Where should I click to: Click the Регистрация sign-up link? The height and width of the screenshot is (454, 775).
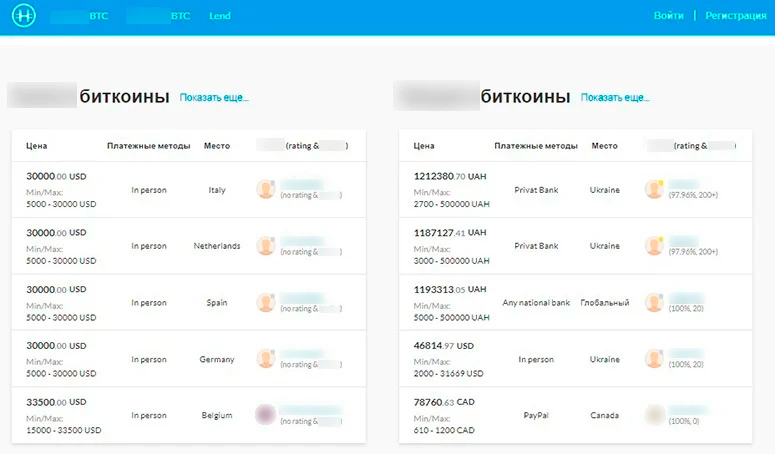point(735,16)
